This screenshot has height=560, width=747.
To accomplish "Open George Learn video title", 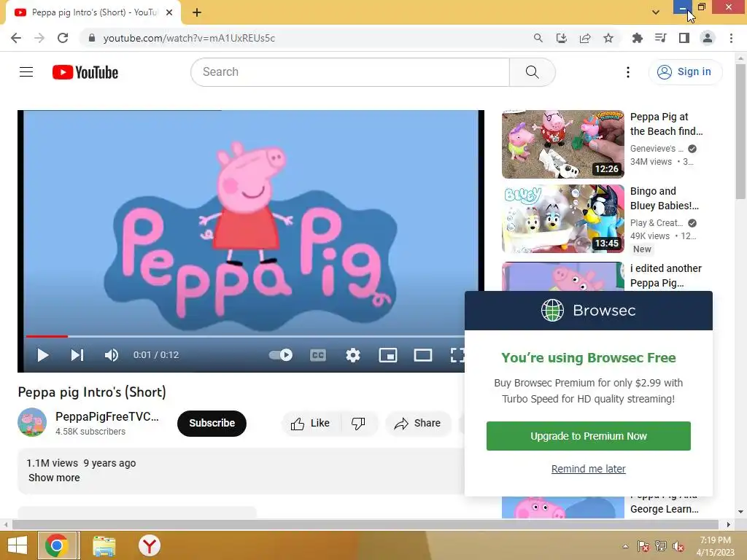I will tap(665, 508).
